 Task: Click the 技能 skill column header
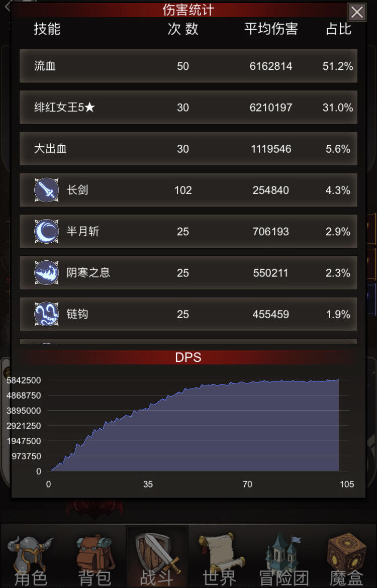[47, 29]
